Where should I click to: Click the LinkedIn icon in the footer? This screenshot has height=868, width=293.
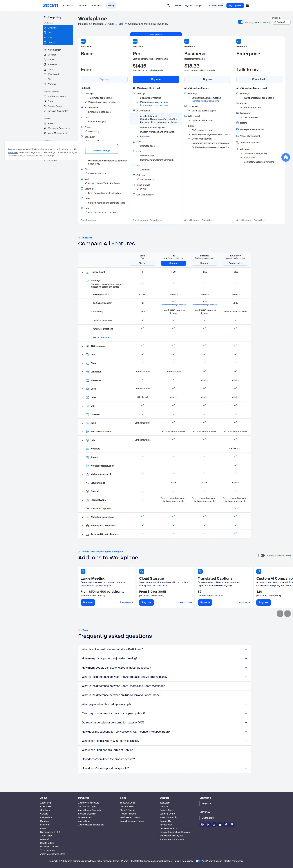pos(208,825)
